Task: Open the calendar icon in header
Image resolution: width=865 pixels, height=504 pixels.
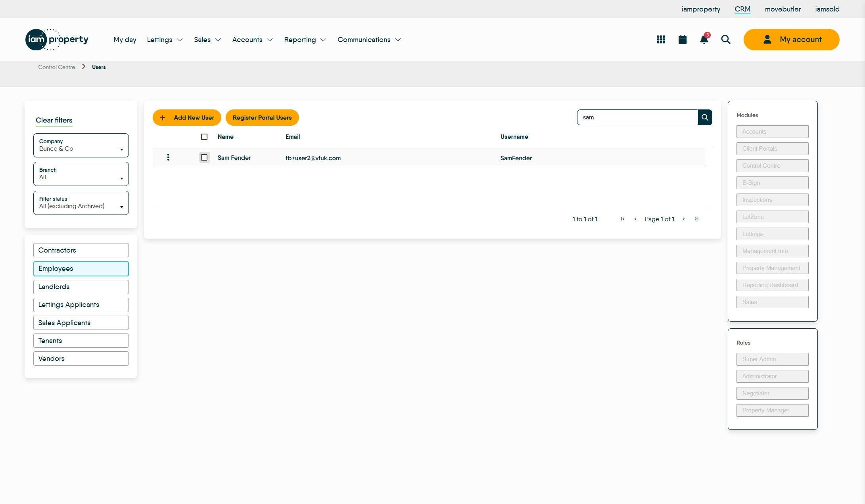Action: tap(682, 40)
